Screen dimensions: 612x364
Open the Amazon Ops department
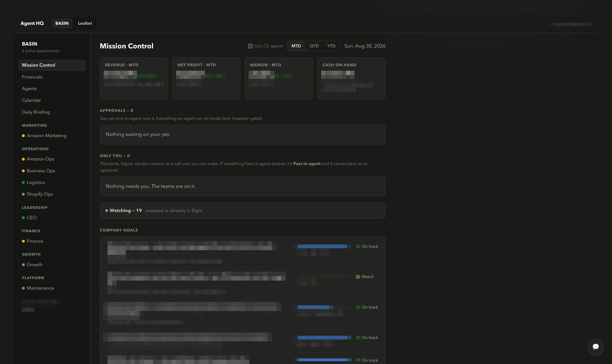(52, 159)
